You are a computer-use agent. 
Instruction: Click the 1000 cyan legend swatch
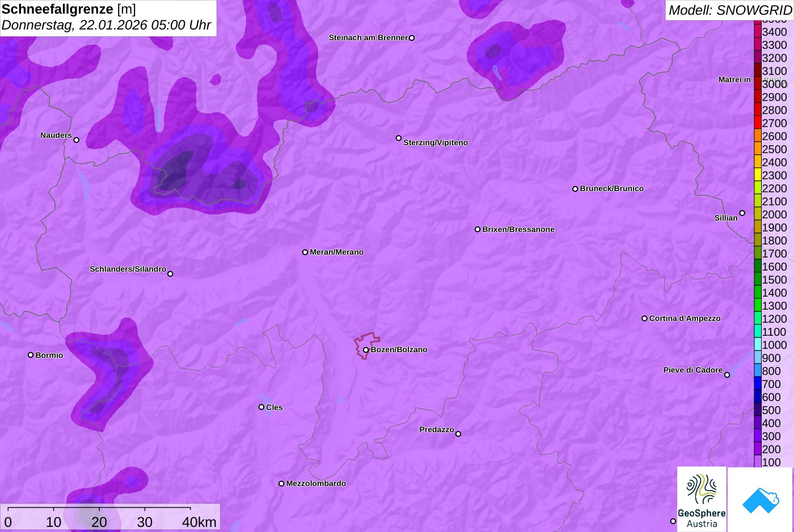pyautogui.click(x=757, y=345)
